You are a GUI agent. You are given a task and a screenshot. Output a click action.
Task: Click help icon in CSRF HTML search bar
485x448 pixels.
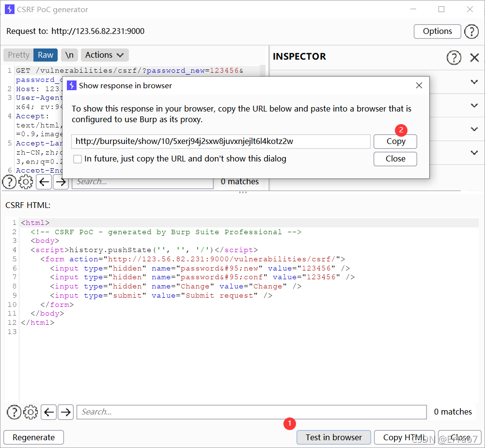(14, 412)
